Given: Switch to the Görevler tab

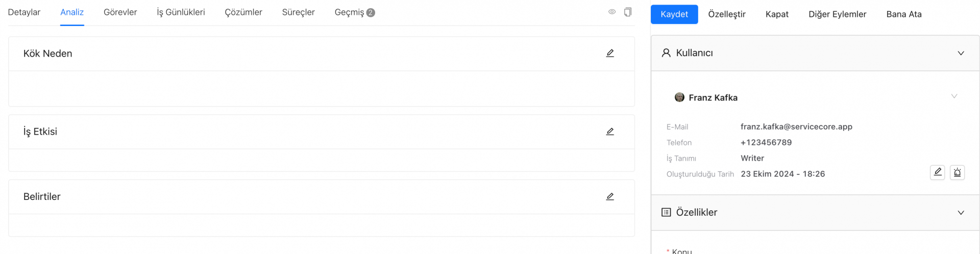Looking at the screenshot, I should [x=120, y=12].
